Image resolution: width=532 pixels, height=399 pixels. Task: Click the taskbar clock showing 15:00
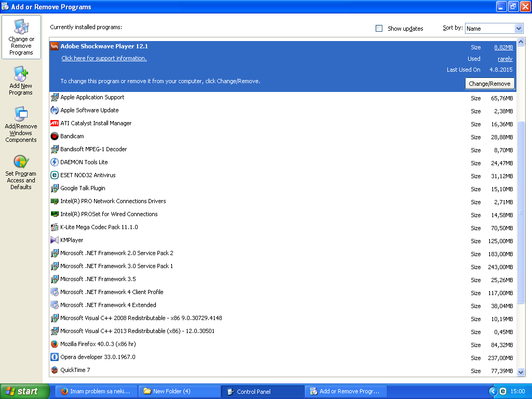tap(517, 391)
